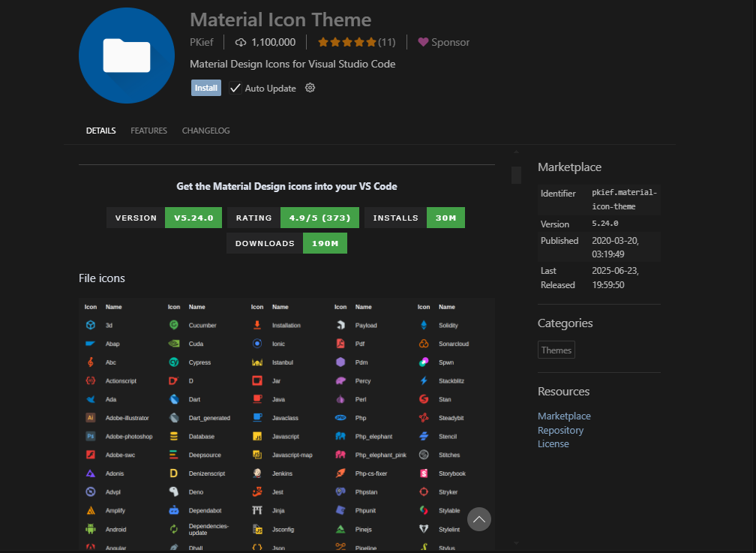Click the Cypress file icon
The image size is (756, 553).
(x=174, y=362)
